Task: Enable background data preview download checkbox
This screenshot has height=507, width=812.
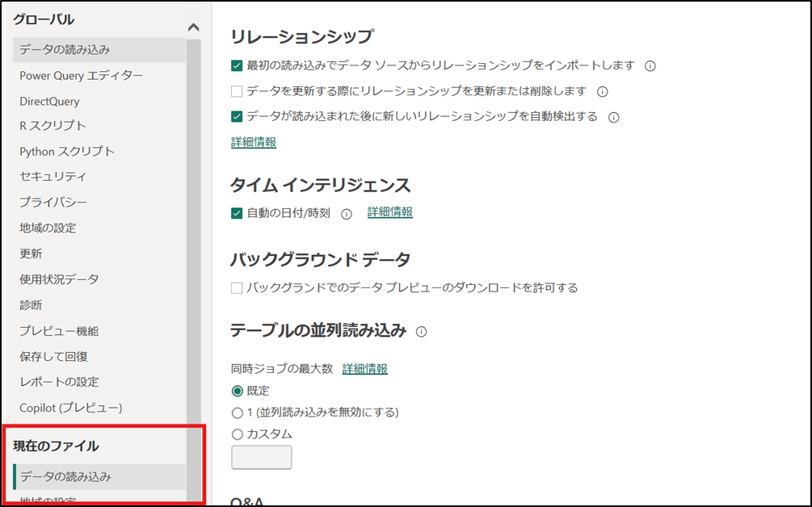Action: (x=237, y=287)
